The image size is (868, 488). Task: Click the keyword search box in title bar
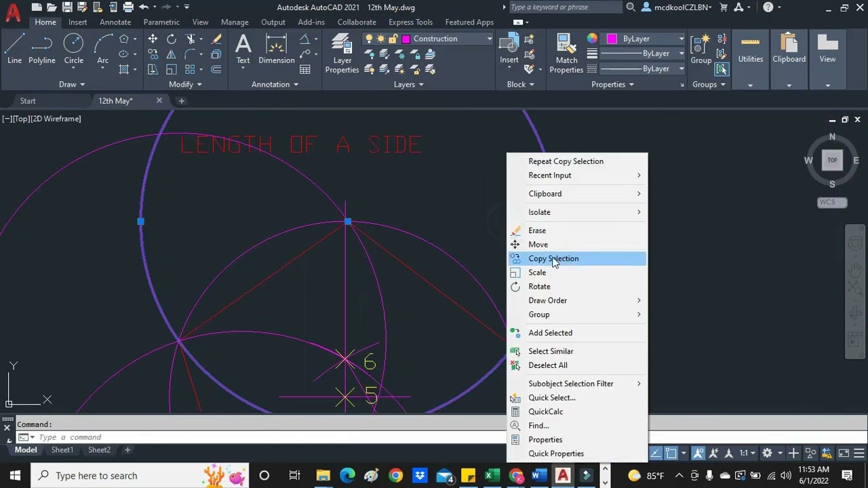pos(565,7)
